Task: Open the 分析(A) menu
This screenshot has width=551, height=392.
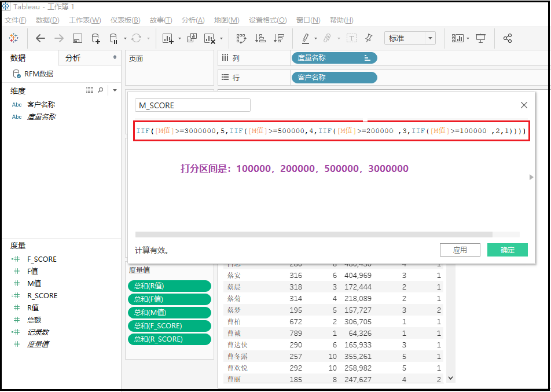Action: point(193,20)
